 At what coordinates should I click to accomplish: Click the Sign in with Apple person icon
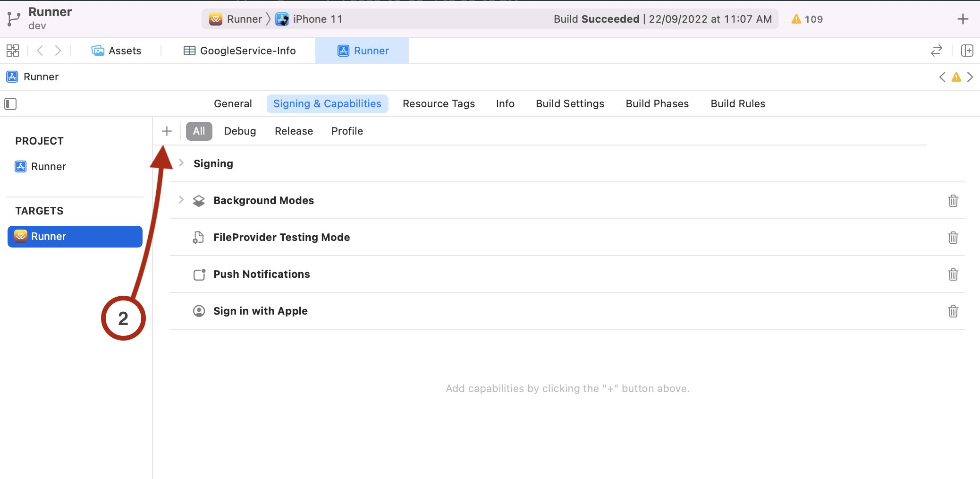coord(199,311)
